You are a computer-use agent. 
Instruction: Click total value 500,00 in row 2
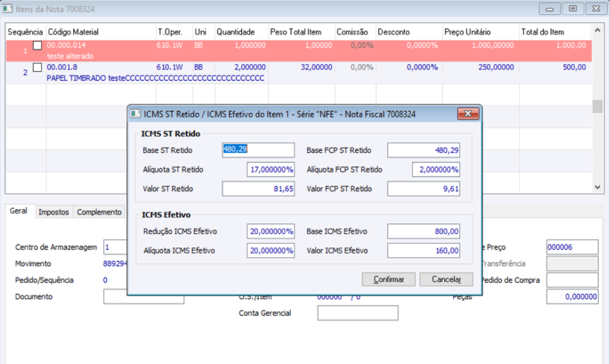pyautogui.click(x=574, y=67)
